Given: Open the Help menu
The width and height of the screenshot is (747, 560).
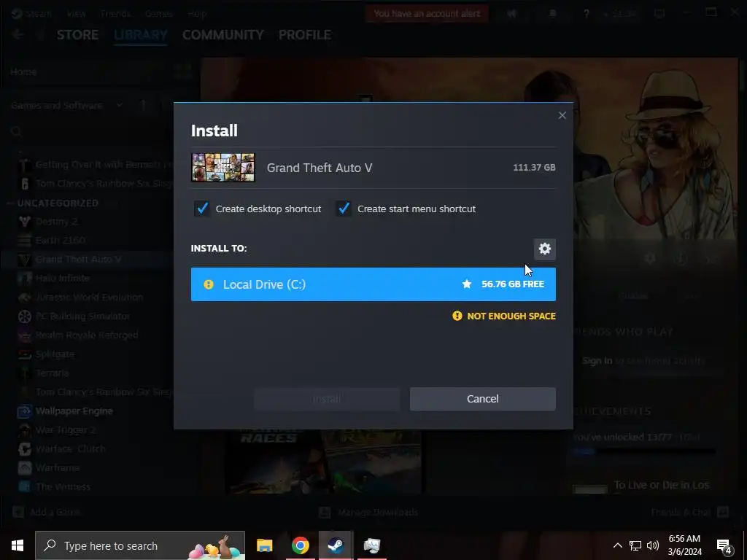Looking at the screenshot, I should coord(197,13).
